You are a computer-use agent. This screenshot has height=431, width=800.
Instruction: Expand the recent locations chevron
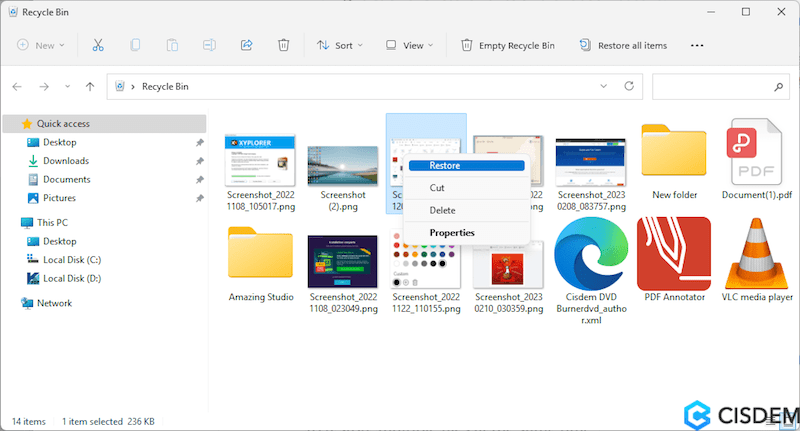click(x=67, y=87)
